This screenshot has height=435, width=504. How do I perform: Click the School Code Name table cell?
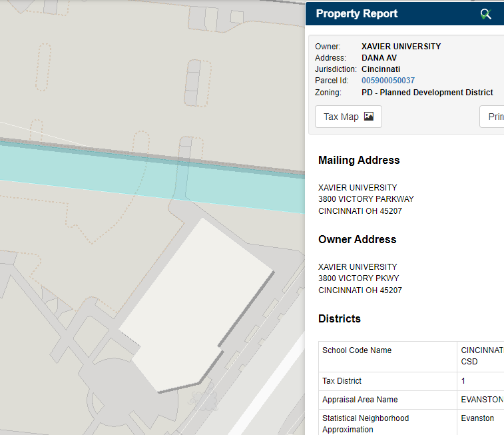coord(387,357)
